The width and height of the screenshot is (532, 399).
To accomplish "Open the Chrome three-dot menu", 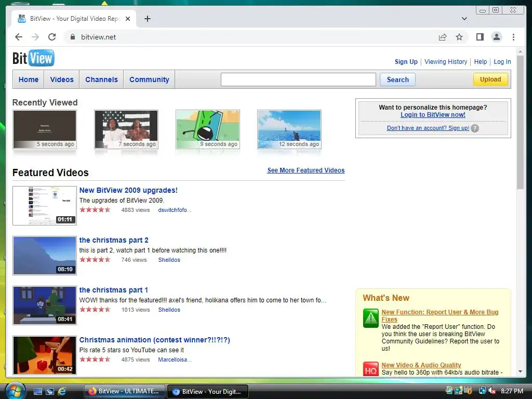I will click(x=513, y=37).
